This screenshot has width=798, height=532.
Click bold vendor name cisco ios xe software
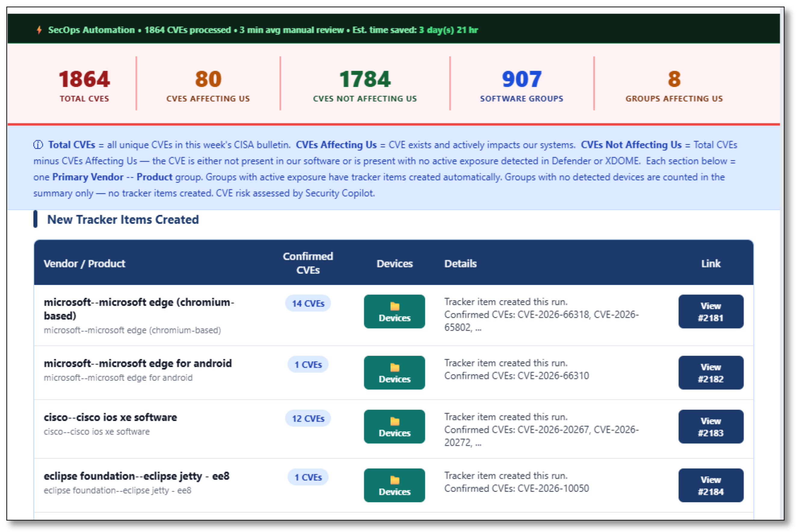(110, 417)
